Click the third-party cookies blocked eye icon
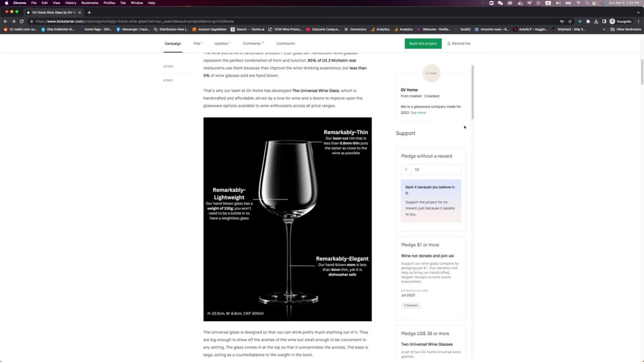Image resolution: width=644 pixels, height=362 pixels. (x=562, y=21)
